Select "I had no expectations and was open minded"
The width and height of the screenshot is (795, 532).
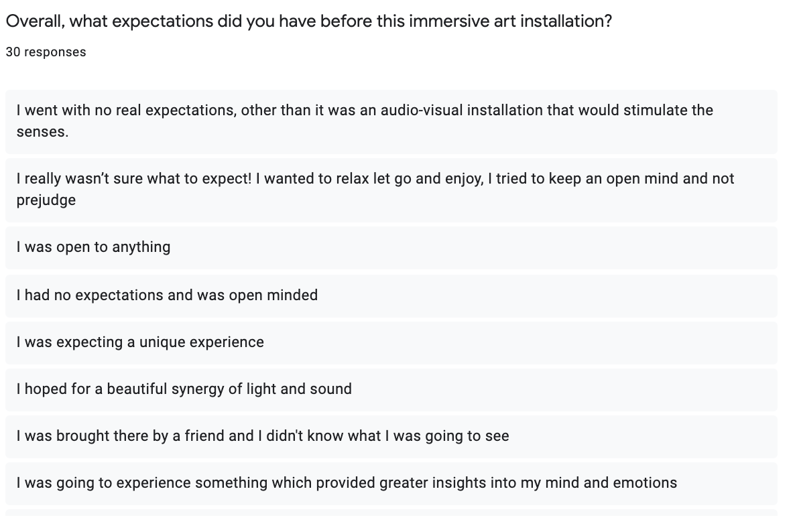point(168,295)
